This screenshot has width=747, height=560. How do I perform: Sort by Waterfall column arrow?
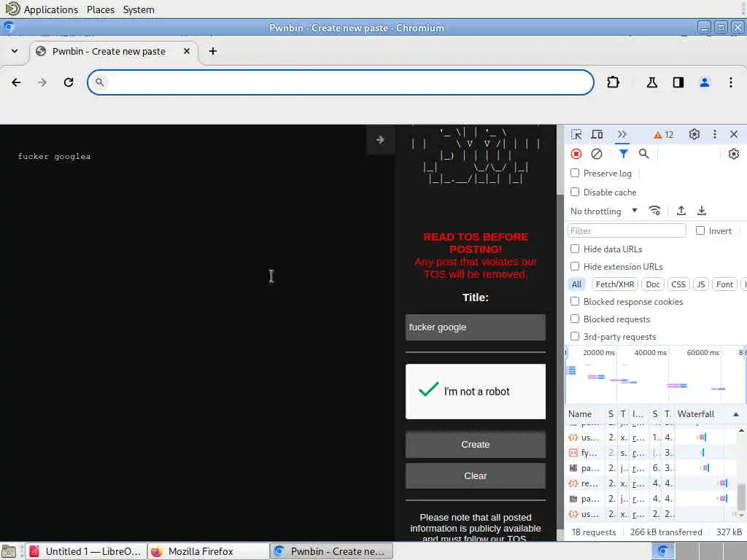coord(736,414)
